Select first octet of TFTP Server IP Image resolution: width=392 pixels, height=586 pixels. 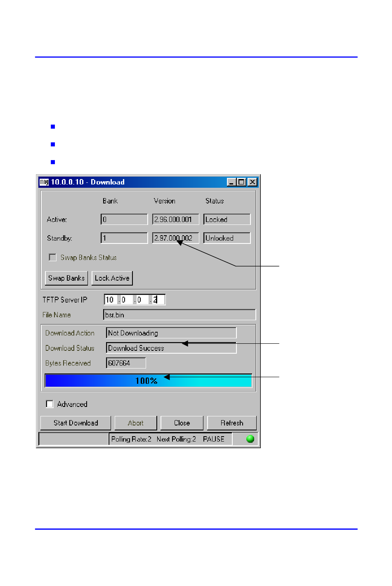tap(110, 300)
